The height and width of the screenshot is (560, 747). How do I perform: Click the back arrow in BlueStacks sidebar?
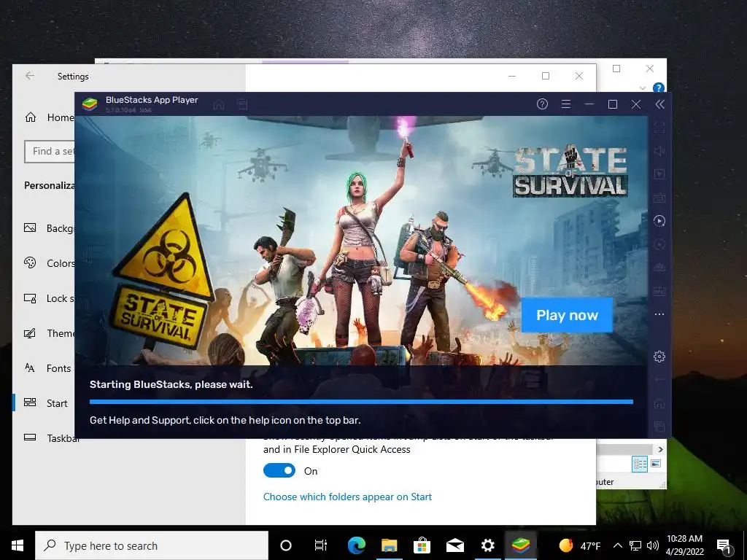[x=659, y=379]
